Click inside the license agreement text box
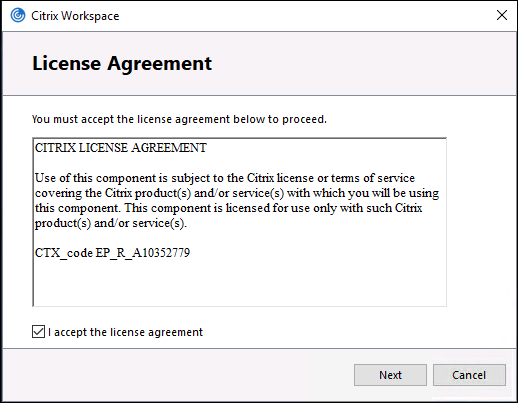Viewport: 518px width, 403px height. tap(239, 222)
